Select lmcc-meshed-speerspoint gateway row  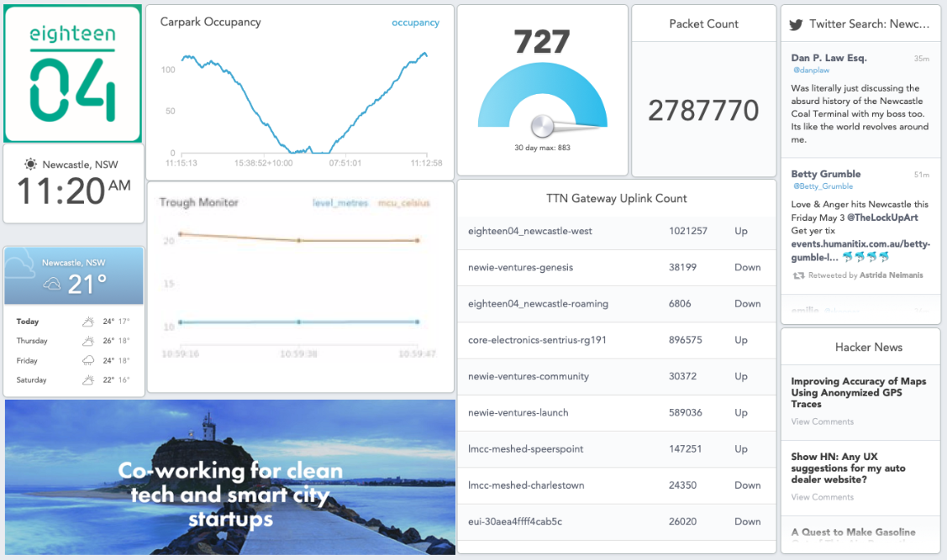click(x=616, y=449)
